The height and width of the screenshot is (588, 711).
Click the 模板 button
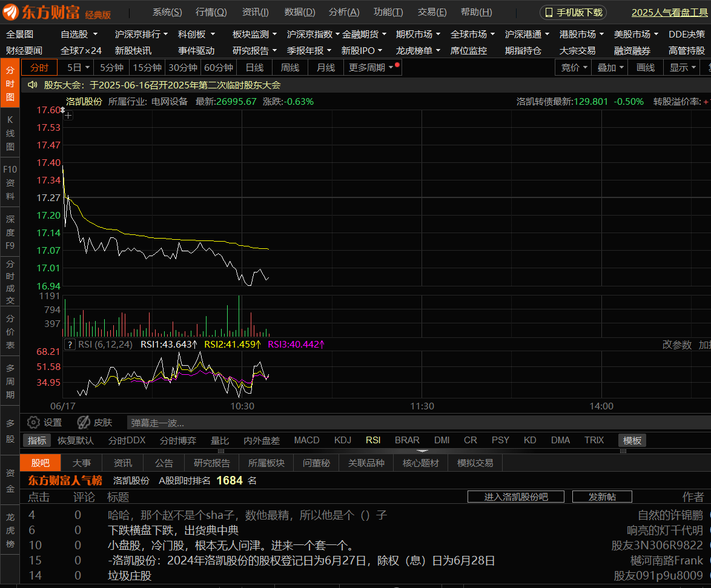632,440
